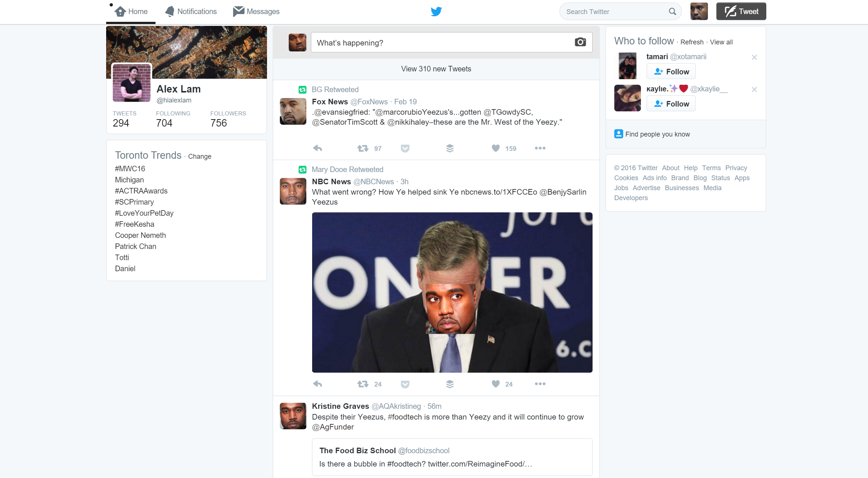Click Find people you know icon
The width and height of the screenshot is (868, 478).
tap(618, 134)
